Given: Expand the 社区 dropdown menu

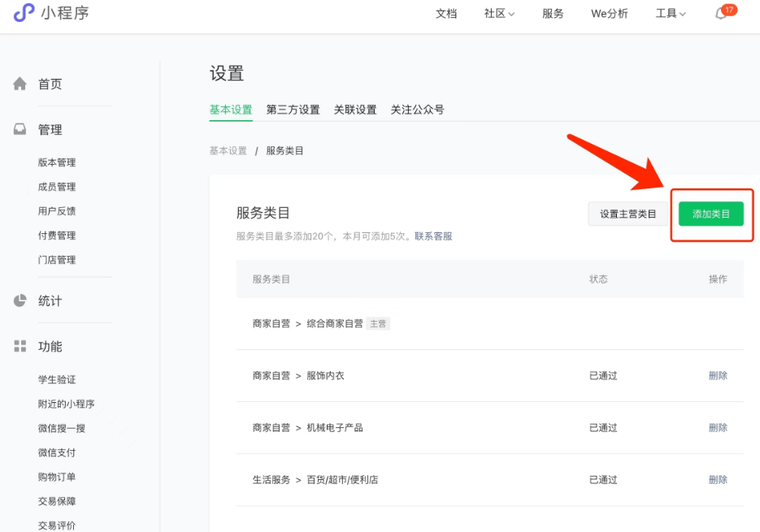Looking at the screenshot, I should (x=499, y=14).
